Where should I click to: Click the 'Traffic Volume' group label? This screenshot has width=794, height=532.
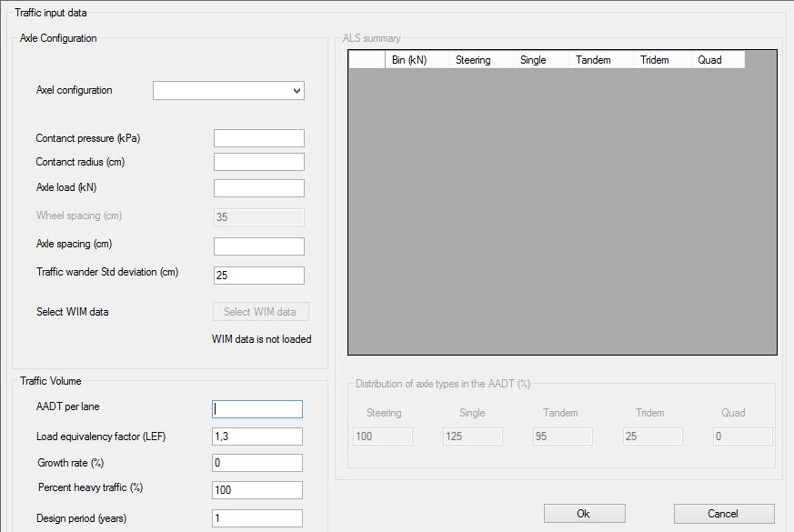coord(51,381)
